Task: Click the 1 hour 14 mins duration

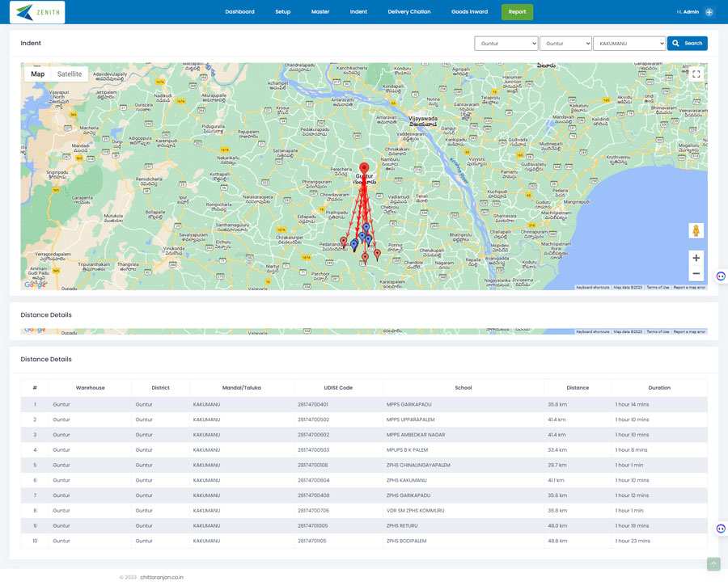Action: tap(632, 405)
